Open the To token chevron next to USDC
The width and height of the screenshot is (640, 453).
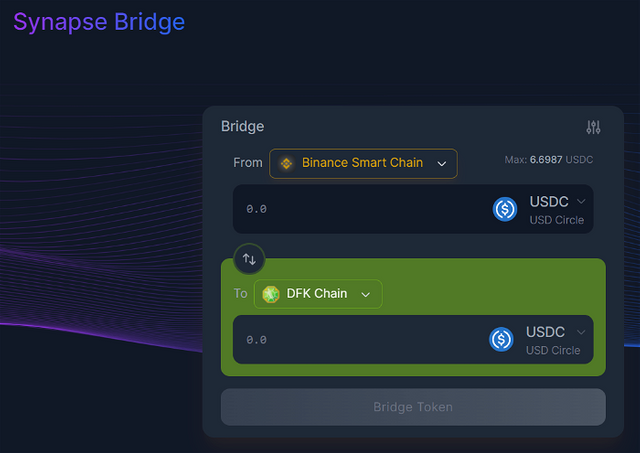pos(579,331)
